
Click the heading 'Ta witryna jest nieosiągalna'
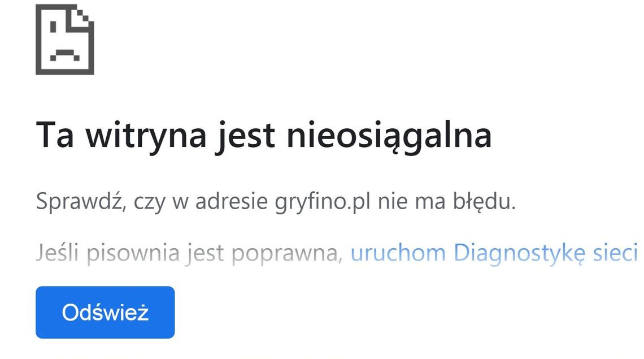(266, 136)
